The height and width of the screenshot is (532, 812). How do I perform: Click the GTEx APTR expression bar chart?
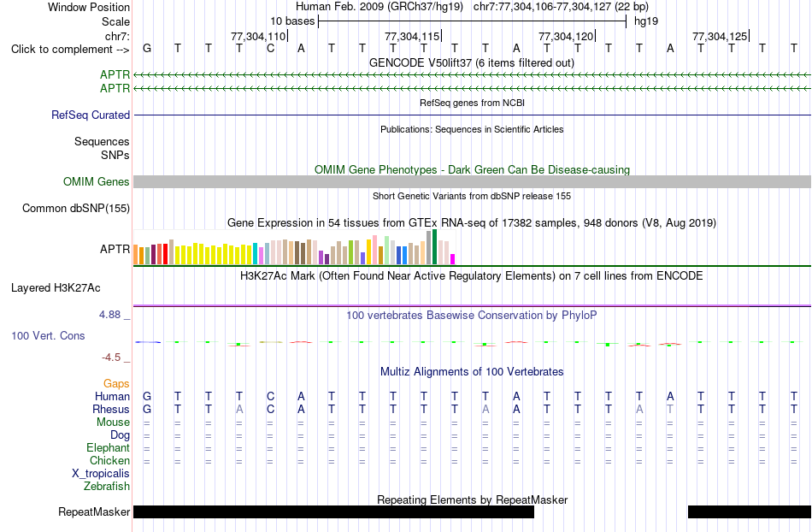[294, 247]
